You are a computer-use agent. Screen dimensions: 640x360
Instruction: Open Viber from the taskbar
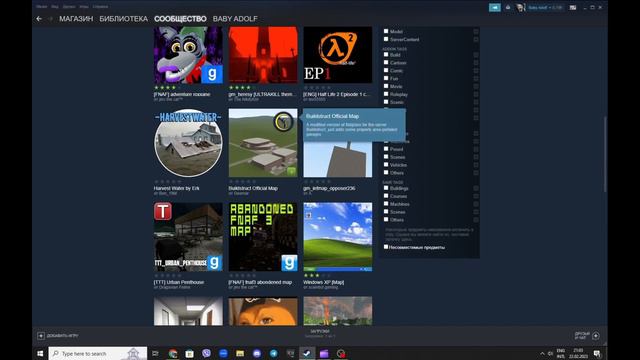[x=206, y=353]
